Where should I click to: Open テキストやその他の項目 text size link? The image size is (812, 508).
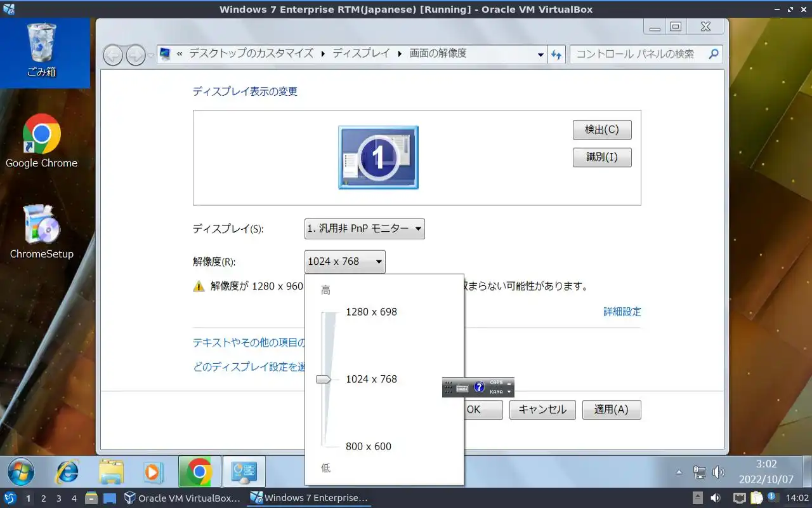[249, 343]
